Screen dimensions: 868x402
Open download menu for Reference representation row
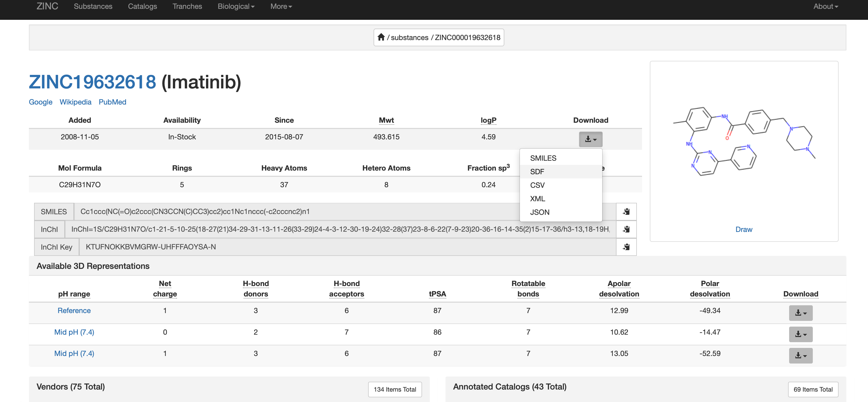801,313
